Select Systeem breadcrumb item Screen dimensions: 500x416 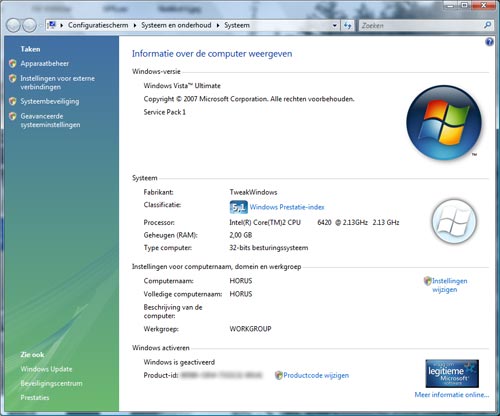(x=237, y=25)
